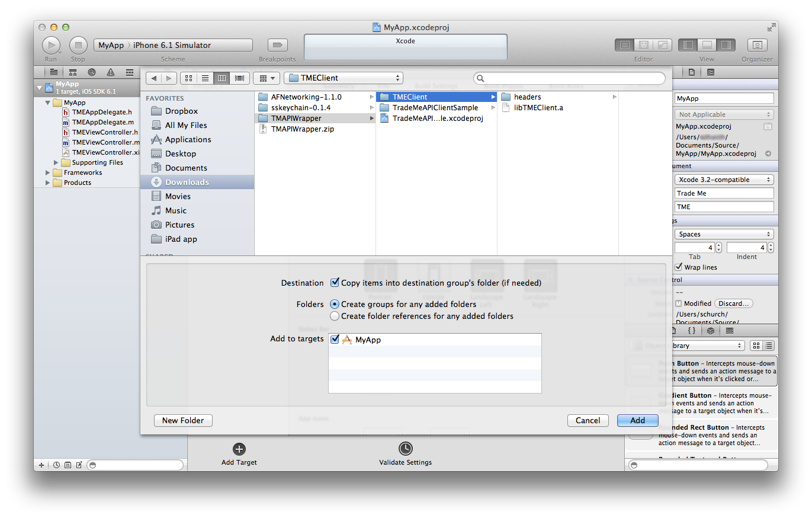Viewport: 812px width, 518px height.
Task: Show the Symbol navigator
Action: point(73,72)
